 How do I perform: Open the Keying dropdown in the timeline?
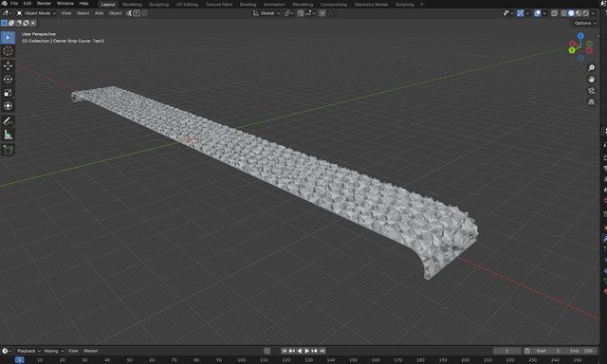coord(53,351)
